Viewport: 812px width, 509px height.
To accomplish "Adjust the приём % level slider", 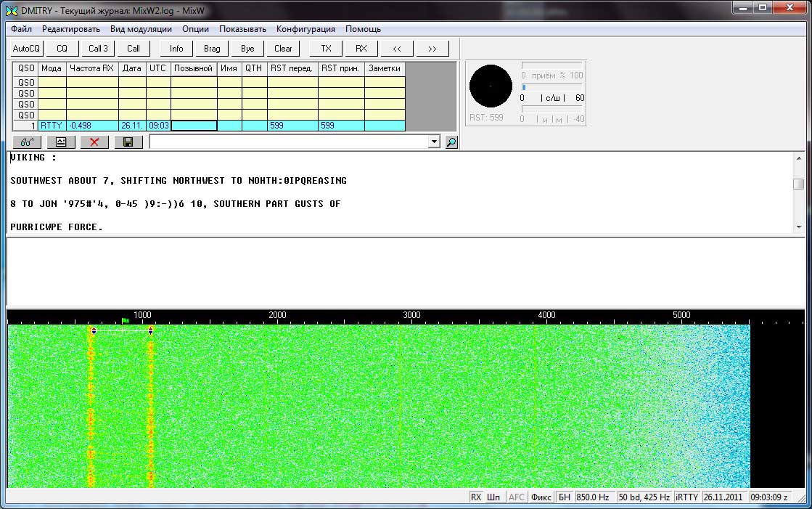I will point(551,65).
